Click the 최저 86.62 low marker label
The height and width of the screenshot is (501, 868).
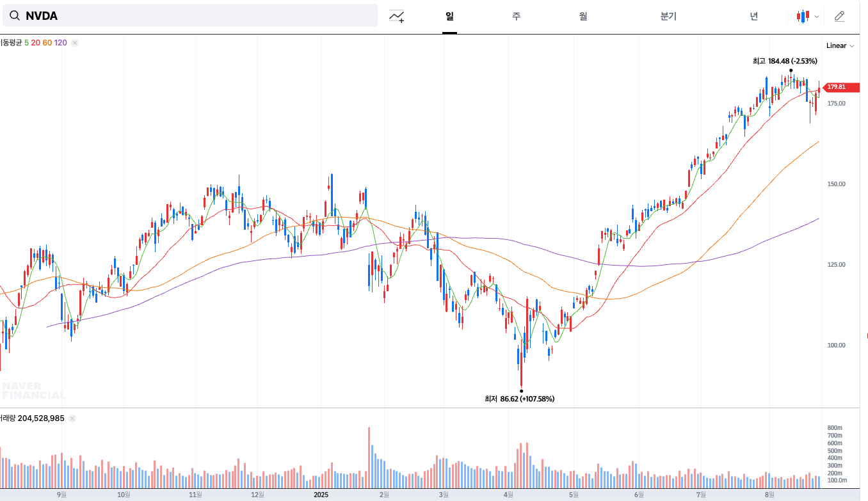click(520, 399)
